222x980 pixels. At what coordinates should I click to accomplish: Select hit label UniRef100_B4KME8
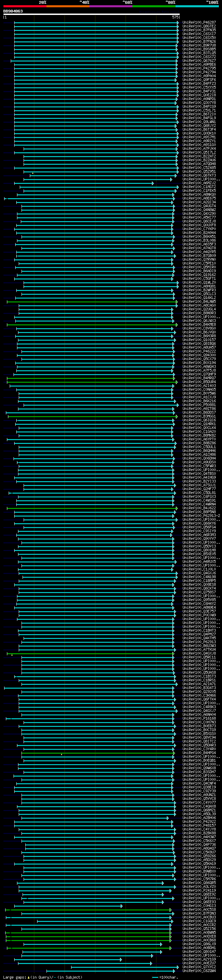(199, 324)
